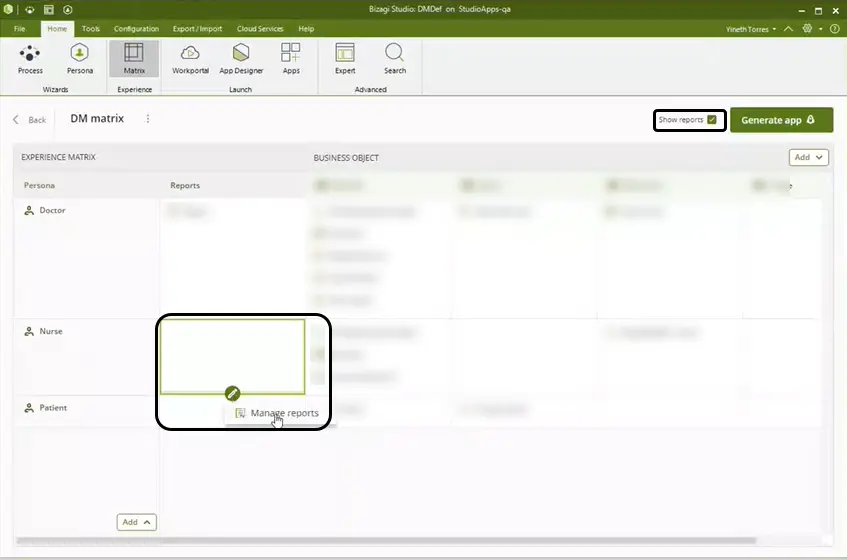Select the Nurse reports cell
Screen dimensions: 847x559
click(232, 356)
